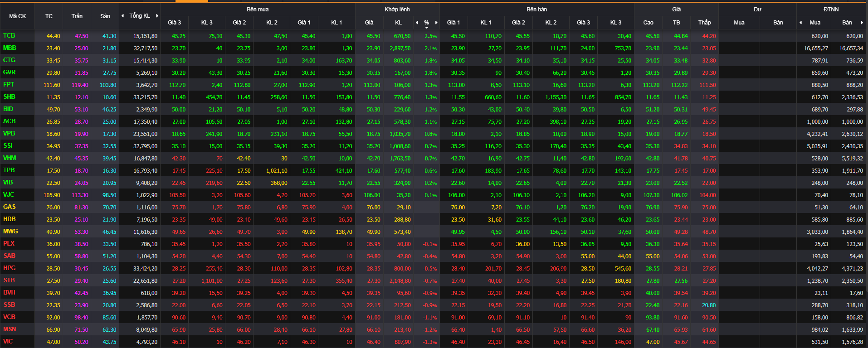Sort by the Trần ceiling price header
868x348 pixels.
(77, 16)
